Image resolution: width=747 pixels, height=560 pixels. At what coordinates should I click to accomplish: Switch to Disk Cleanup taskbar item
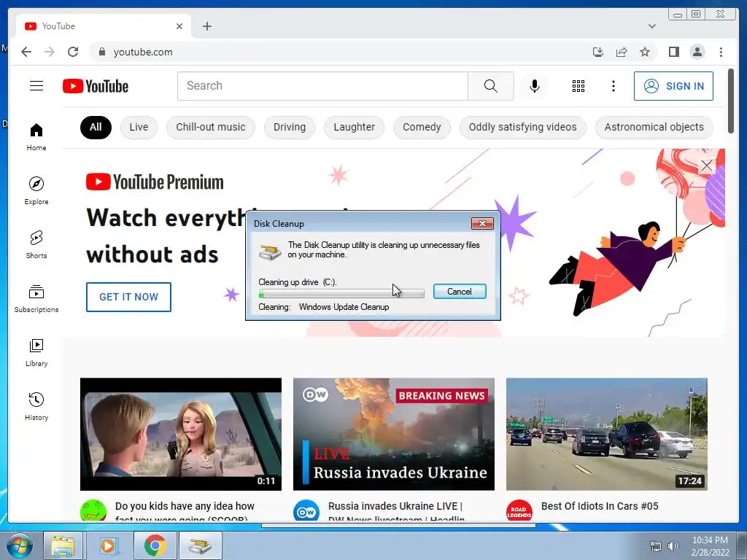(x=201, y=545)
